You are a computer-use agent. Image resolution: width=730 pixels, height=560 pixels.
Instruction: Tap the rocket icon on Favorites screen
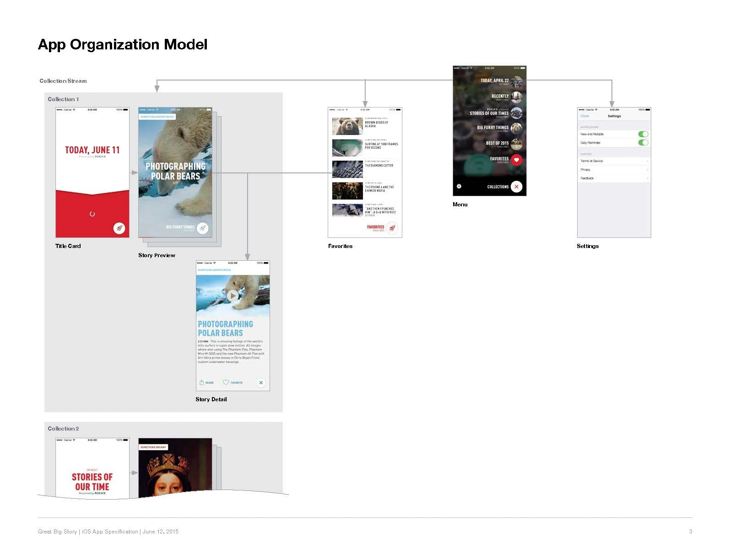[392, 228]
